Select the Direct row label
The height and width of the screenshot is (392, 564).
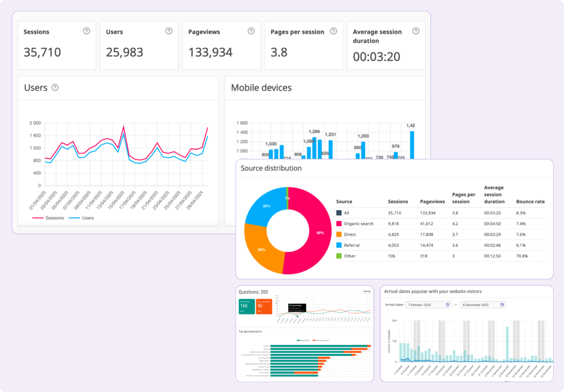[x=350, y=234]
